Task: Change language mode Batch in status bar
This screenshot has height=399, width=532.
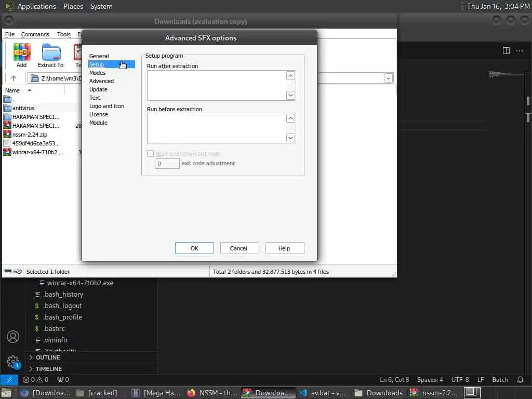Action: (500, 380)
